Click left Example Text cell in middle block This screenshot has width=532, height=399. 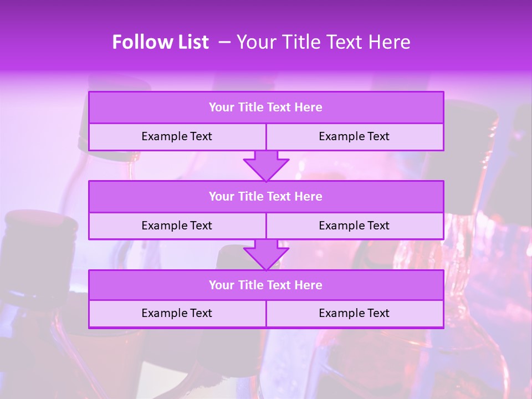(x=177, y=226)
